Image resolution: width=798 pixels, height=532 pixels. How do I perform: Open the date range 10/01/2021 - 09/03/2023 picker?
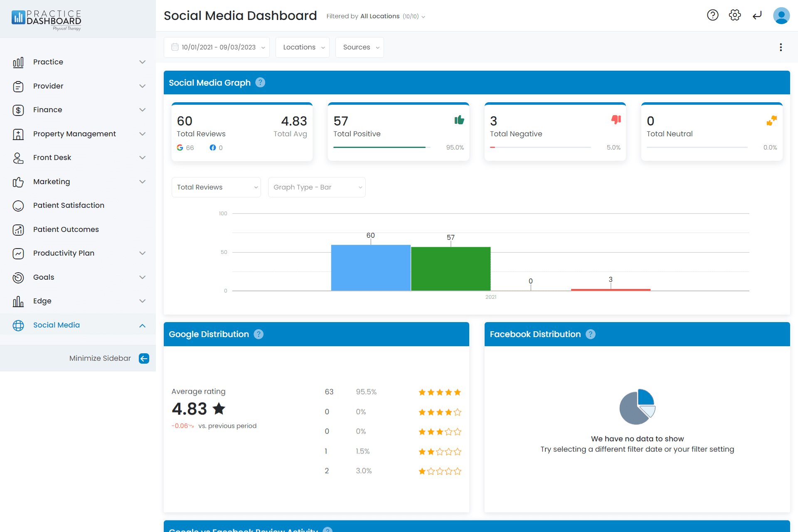click(217, 47)
